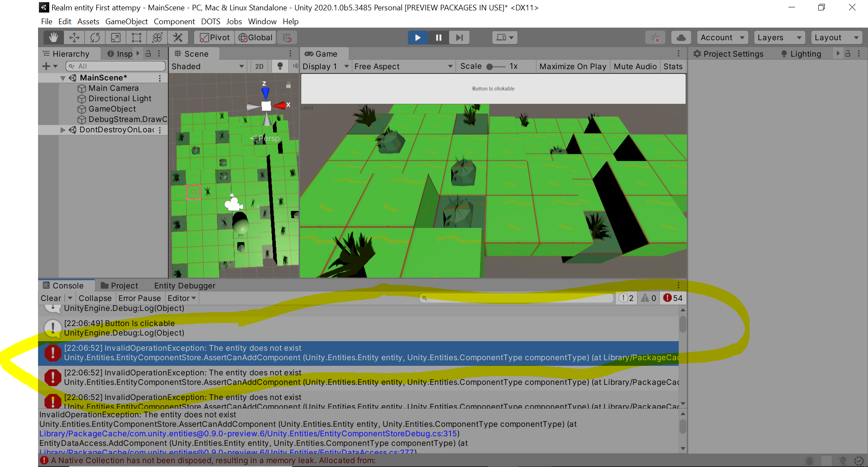The height and width of the screenshot is (467, 868).
Task: Select the Rect transform tool
Action: [136, 37]
